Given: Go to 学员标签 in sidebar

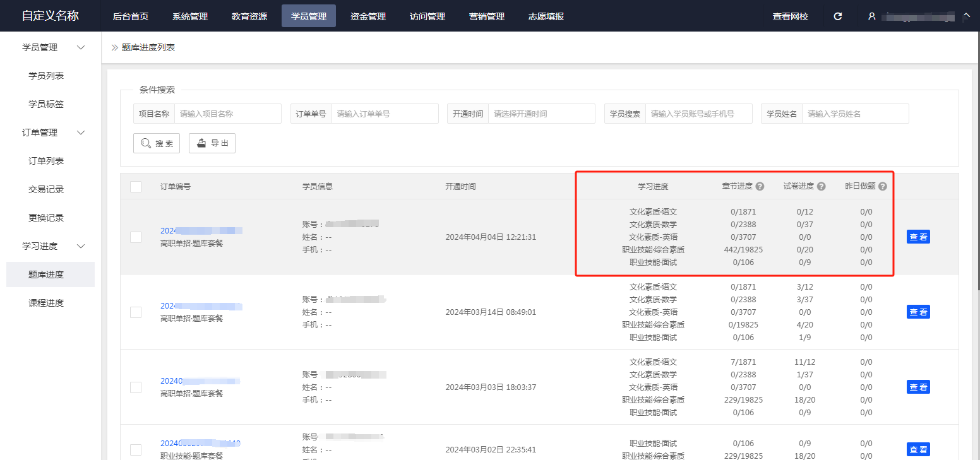Looking at the screenshot, I should 46,104.
